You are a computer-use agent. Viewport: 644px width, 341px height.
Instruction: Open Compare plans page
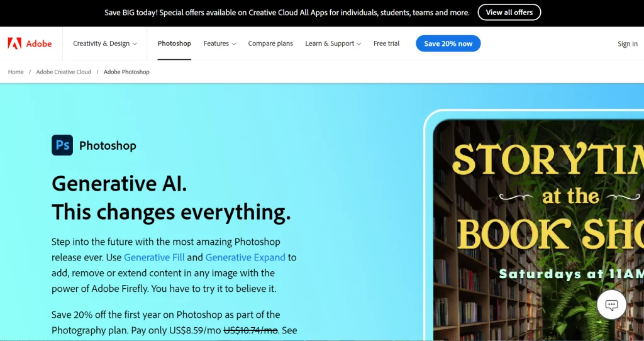tap(270, 43)
